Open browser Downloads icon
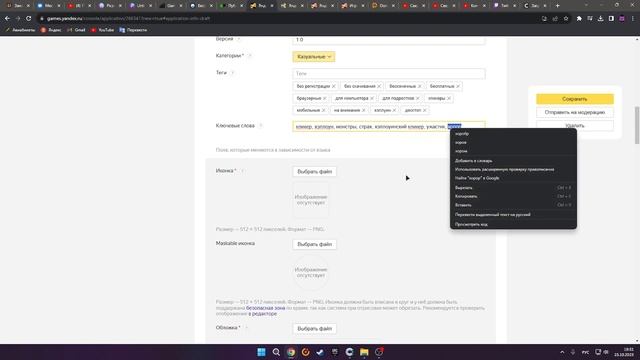 600,18
